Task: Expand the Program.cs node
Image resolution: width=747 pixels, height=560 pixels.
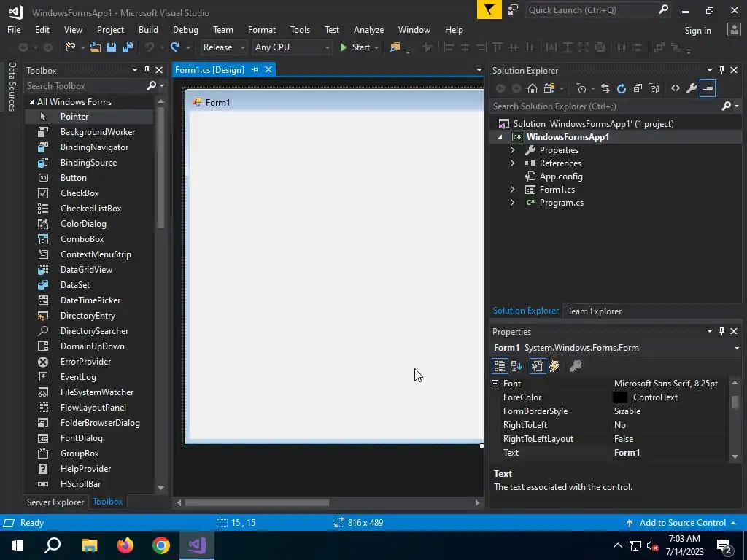Action: point(512,203)
